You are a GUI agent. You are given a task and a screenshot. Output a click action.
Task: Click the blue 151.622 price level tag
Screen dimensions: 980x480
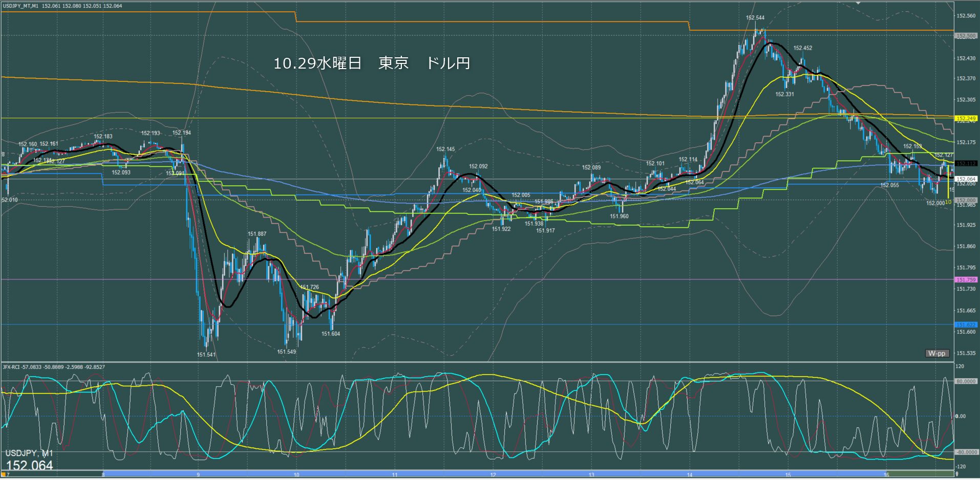point(966,324)
